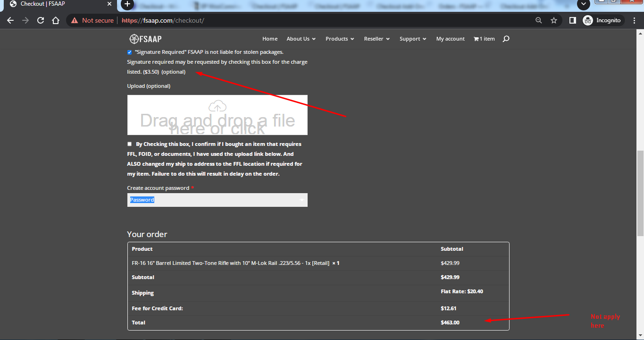Screen dimensions: 644x340
Task: Click the credit card fee $12.61
Action: pos(448,308)
